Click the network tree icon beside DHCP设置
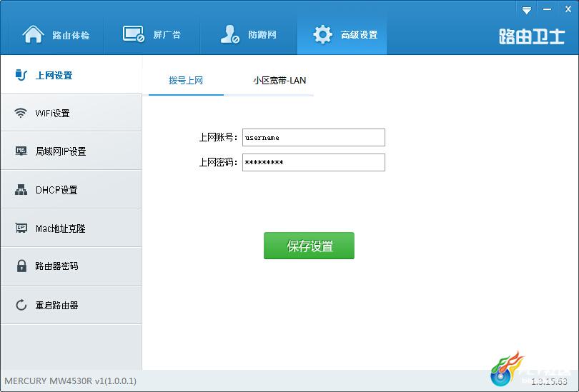579x392 pixels. [x=21, y=189]
